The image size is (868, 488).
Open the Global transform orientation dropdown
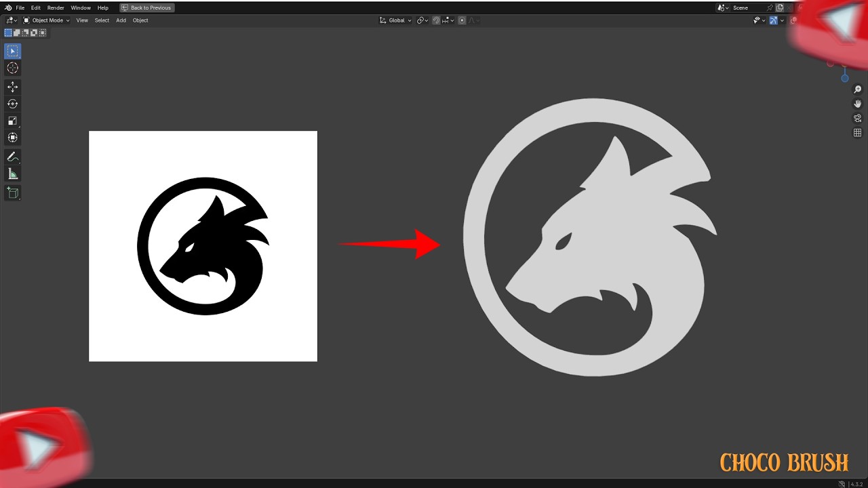tap(395, 20)
